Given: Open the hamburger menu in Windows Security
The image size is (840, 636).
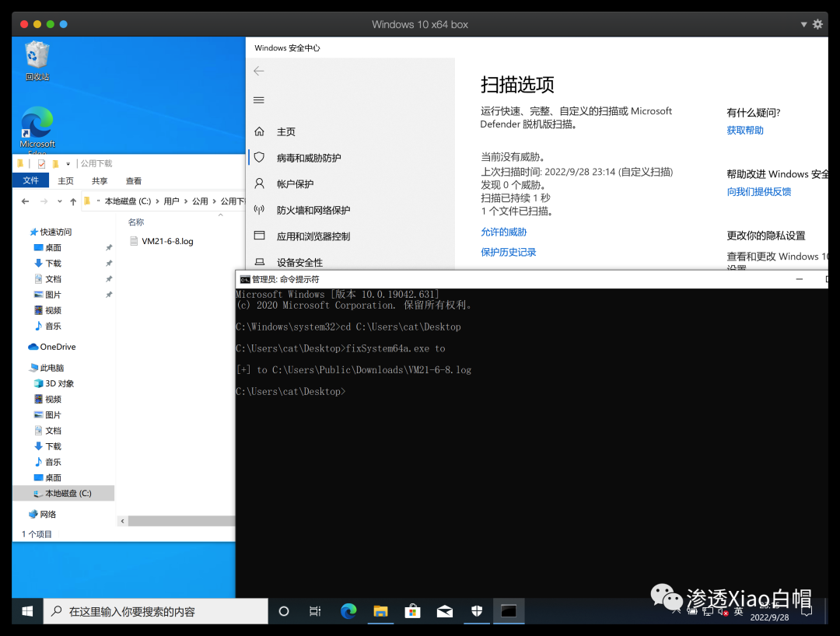Looking at the screenshot, I should tap(259, 100).
